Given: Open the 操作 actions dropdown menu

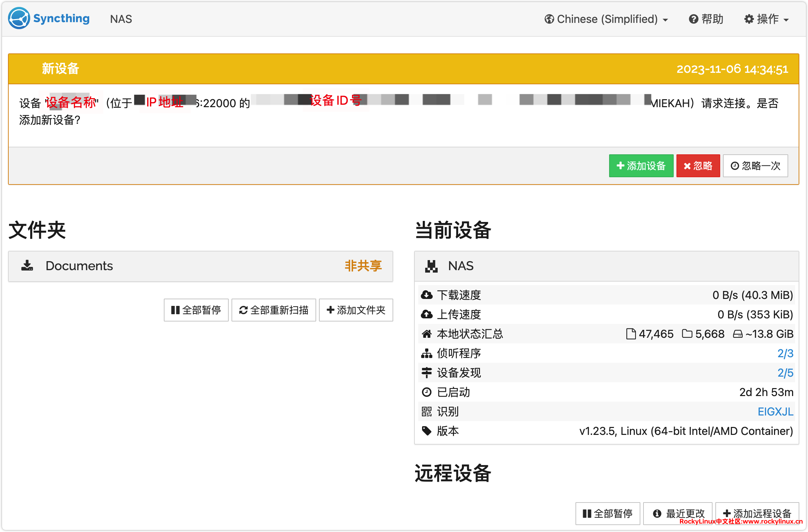Looking at the screenshot, I should click(766, 19).
